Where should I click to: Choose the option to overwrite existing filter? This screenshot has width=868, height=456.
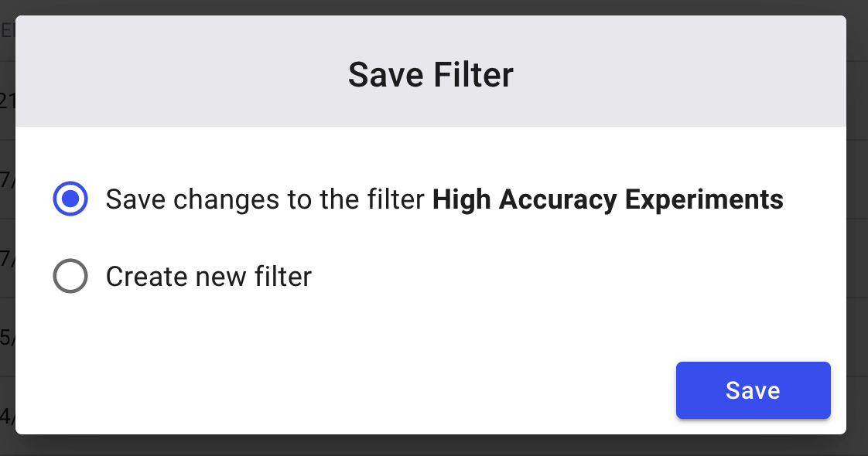pyautogui.click(x=70, y=199)
